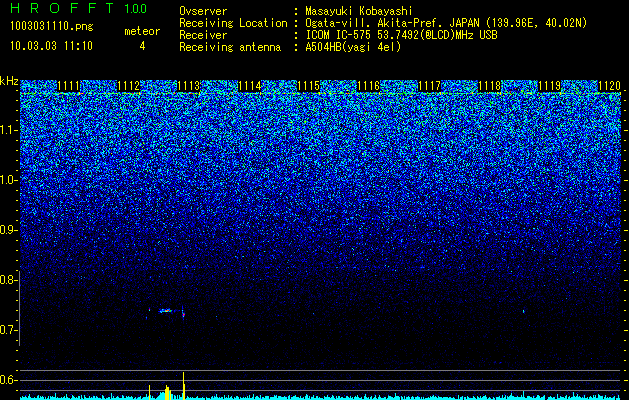Click the observer name Masayuki Kobayashi
629x400 pixels.
point(359,11)
